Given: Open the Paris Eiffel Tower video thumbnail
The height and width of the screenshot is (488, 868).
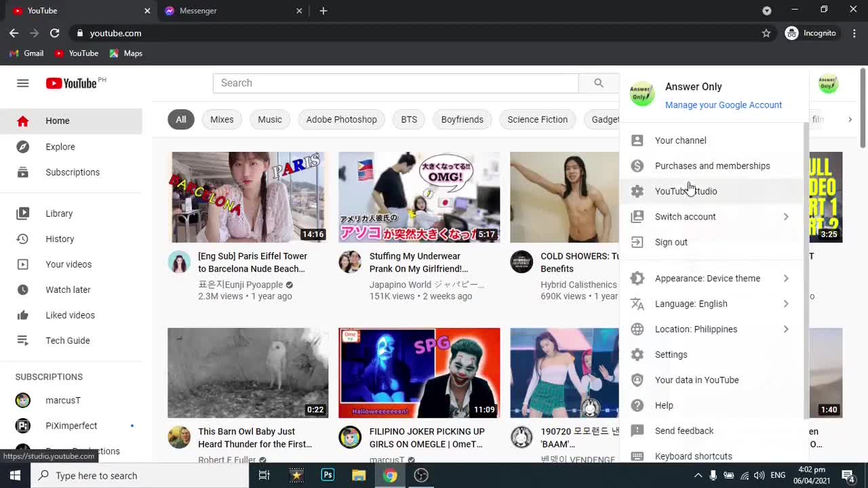Looking at the screenshot, I should (248, 197).
